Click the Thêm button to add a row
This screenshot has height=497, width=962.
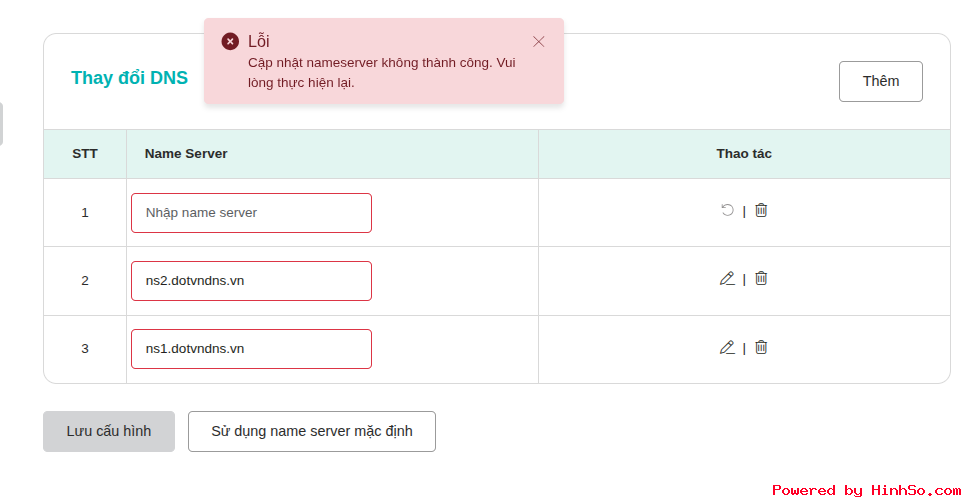[x=880, y=81]
